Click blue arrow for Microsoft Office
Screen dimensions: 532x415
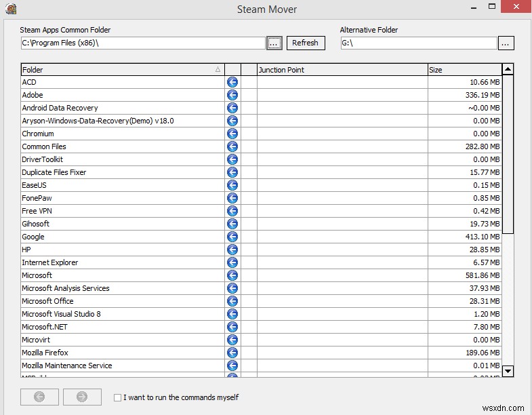[x=232, y=301]
